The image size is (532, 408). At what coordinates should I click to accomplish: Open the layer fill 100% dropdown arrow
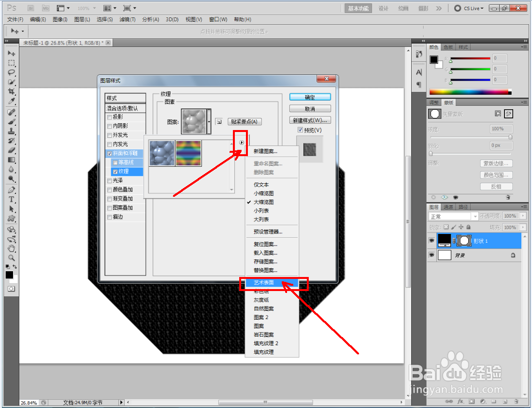523,227
